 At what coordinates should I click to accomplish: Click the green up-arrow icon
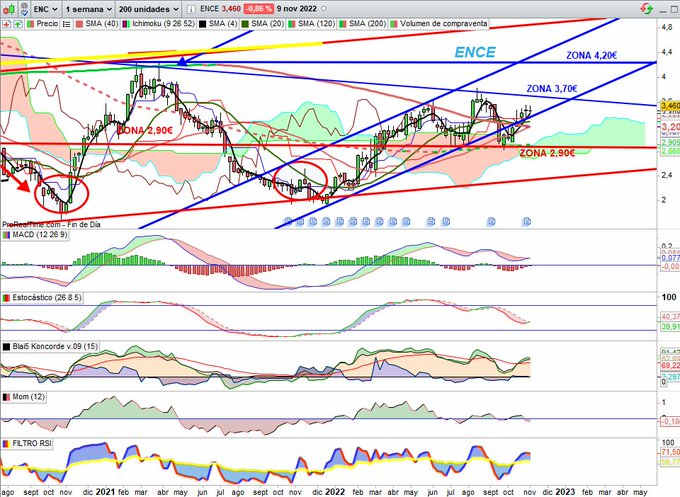(18, 24)
